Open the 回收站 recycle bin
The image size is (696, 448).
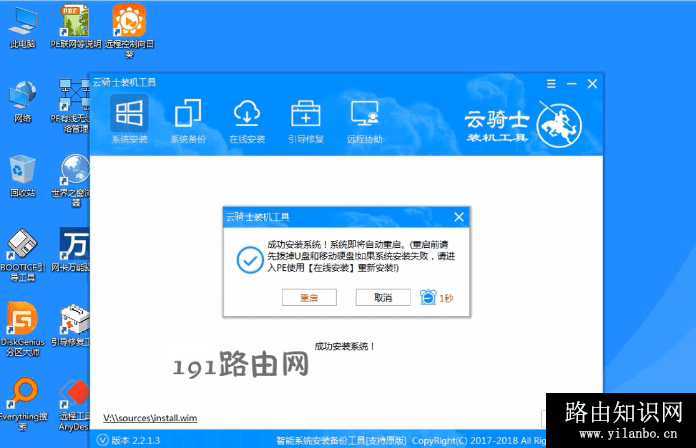[22, 176]
